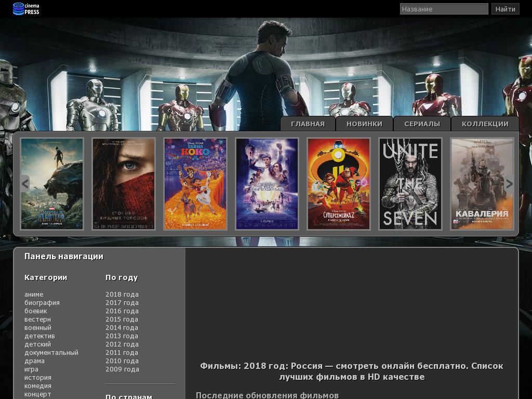532x399 pixels.
Task: Open the Black Panther movie poster
Action: 52,183
